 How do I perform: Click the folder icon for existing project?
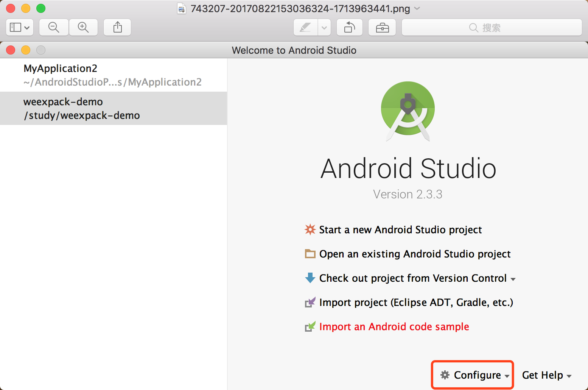pos(310,254)
